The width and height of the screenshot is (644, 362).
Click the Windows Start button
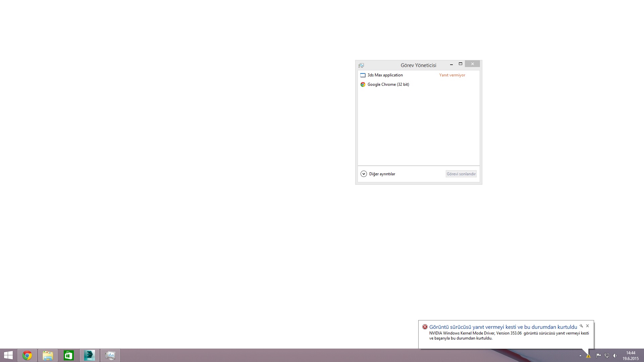(x=8, y=355)
